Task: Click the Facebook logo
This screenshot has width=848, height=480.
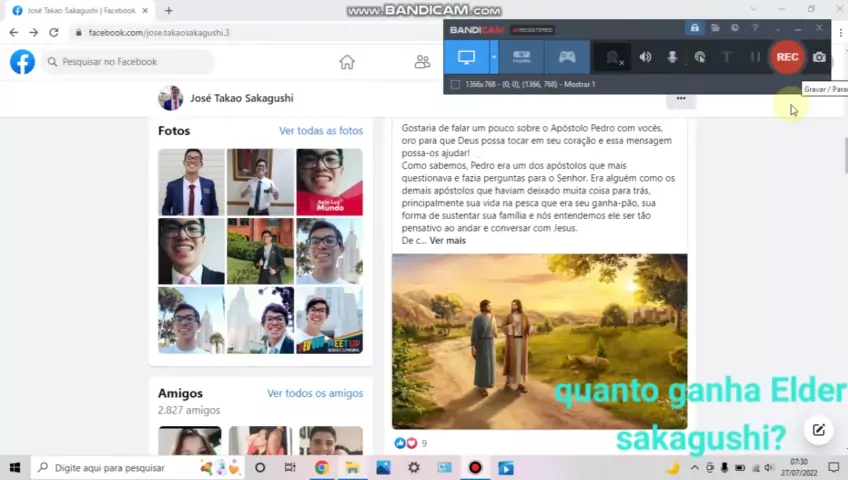Action: point(22,62)
